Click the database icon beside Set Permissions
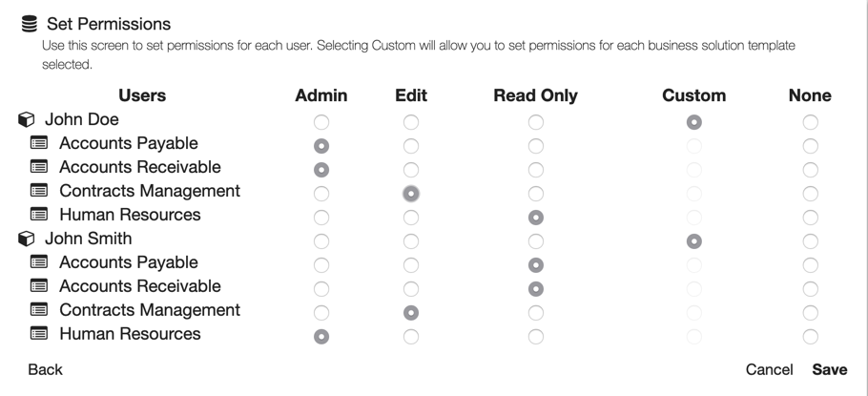The height and width of the screenshot is (396, 868). (x=30, y=24)
